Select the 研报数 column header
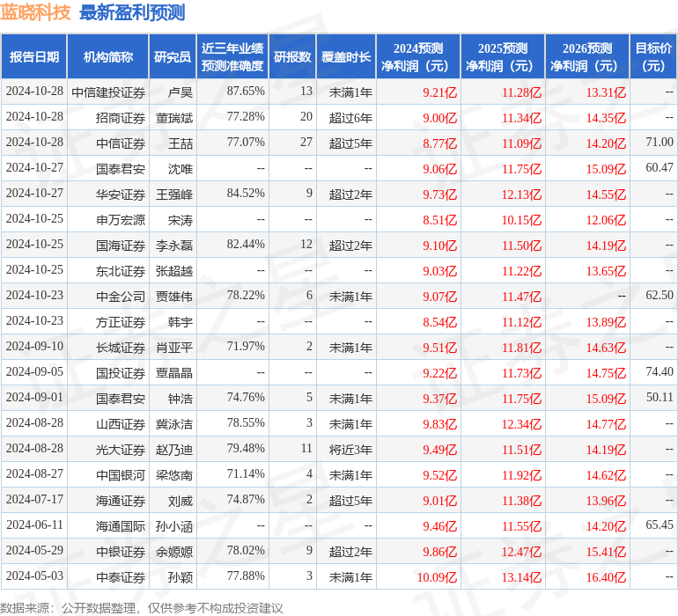The width and height of the screenshot is (678, 616). [x=292, y=56]
